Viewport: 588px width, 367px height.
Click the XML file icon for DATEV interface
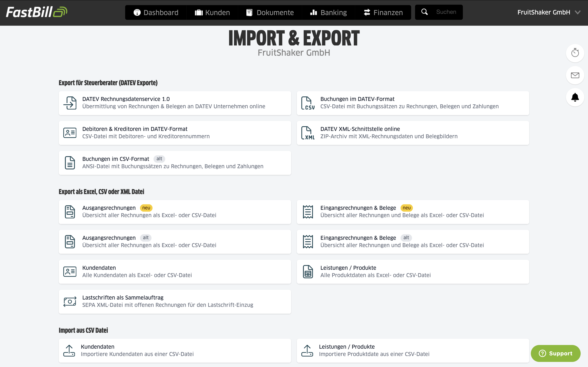point(308,133)
